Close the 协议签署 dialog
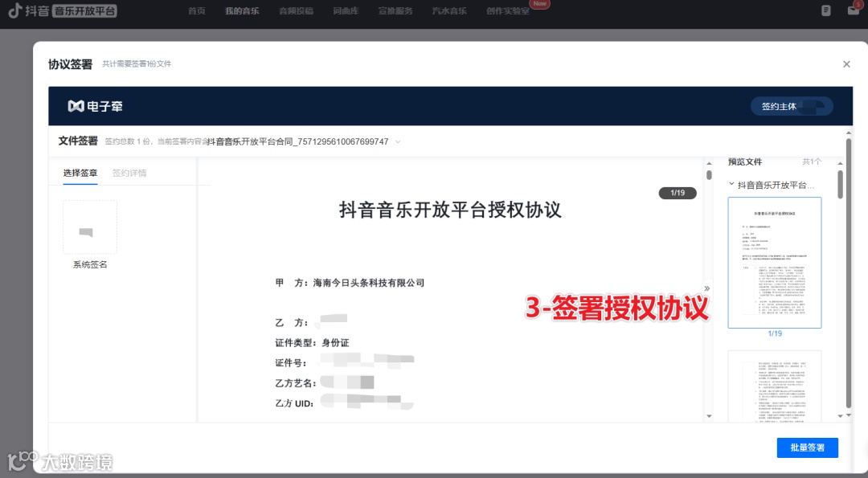This screenshot has width=868, height=478. (846, 64)
